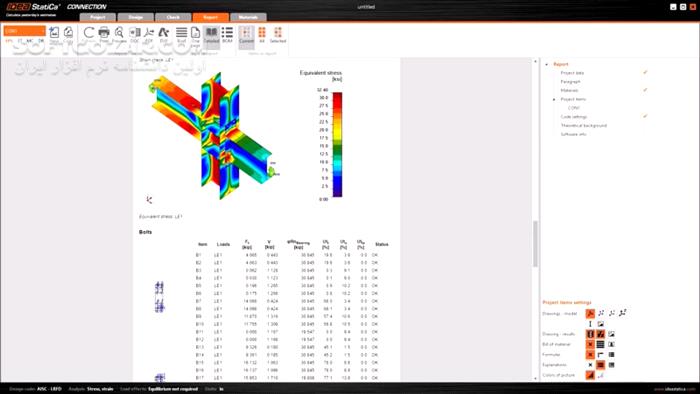Export report to DOC icon
The image size is (700, 394).
(134, 33)
